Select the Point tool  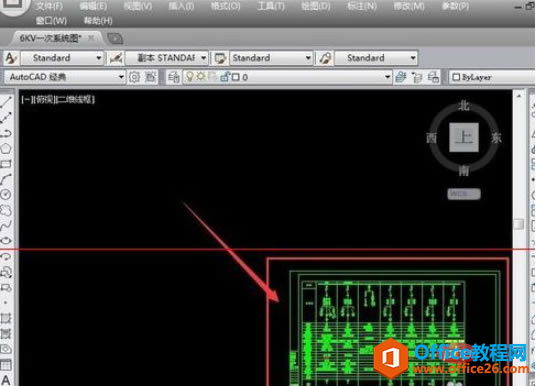6,303
